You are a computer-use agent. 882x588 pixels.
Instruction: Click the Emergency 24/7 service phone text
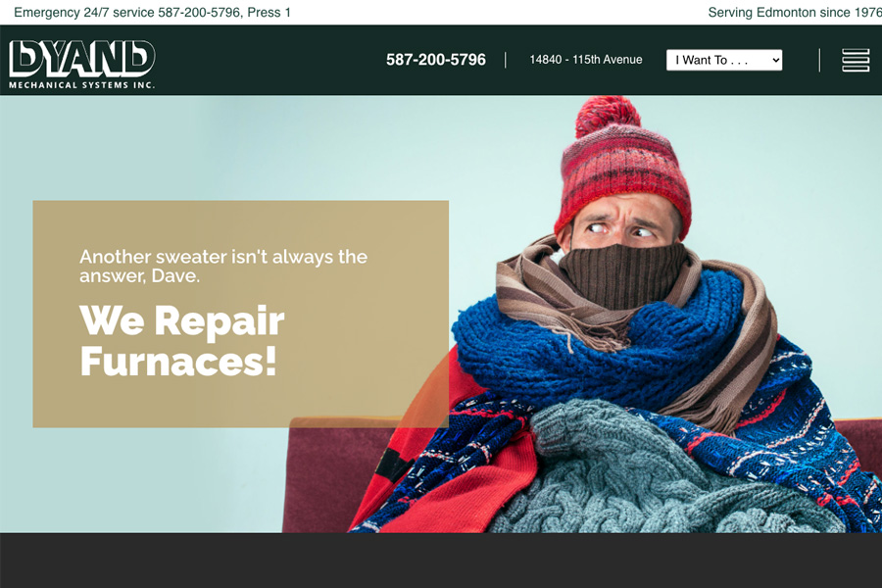click(x=152, y=13)
